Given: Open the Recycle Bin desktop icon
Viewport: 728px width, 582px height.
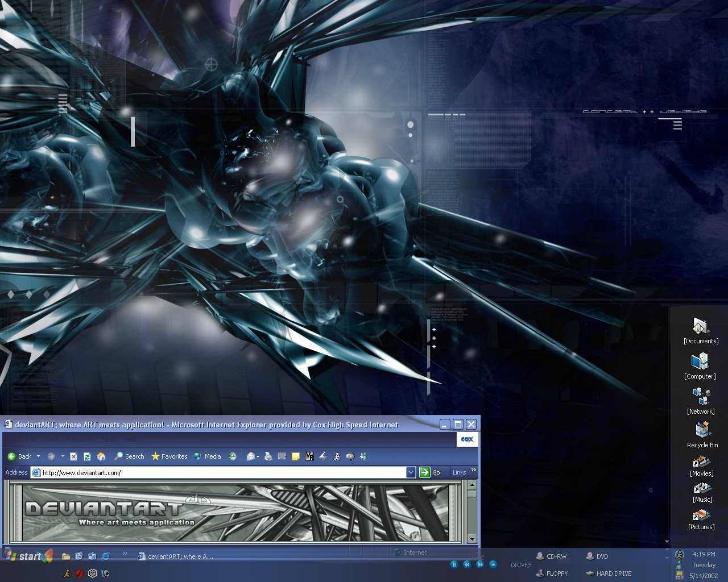Looking at the screenshot, I should pos(702,435).
